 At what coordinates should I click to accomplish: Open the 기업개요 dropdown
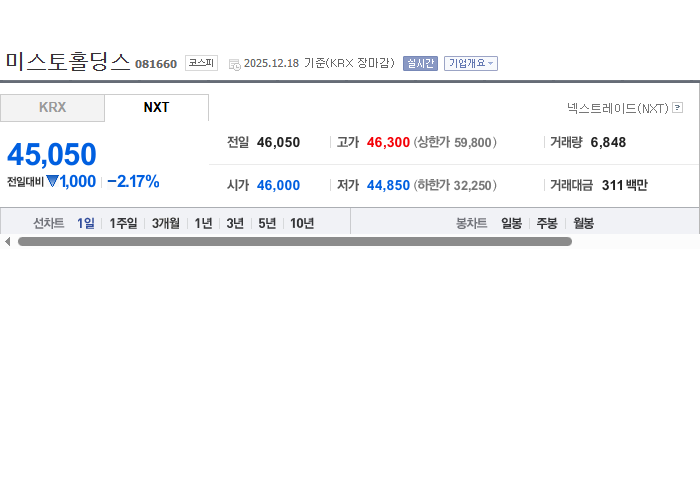[x=471, y=63]
